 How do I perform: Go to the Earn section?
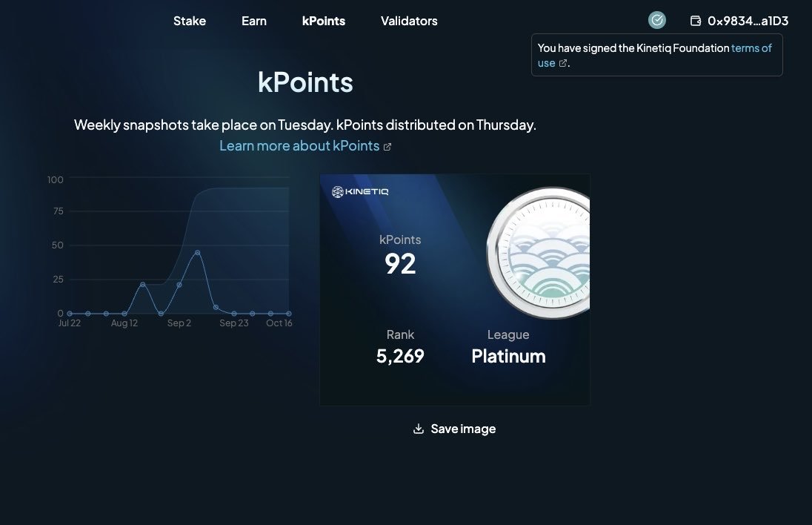point(254,21)
